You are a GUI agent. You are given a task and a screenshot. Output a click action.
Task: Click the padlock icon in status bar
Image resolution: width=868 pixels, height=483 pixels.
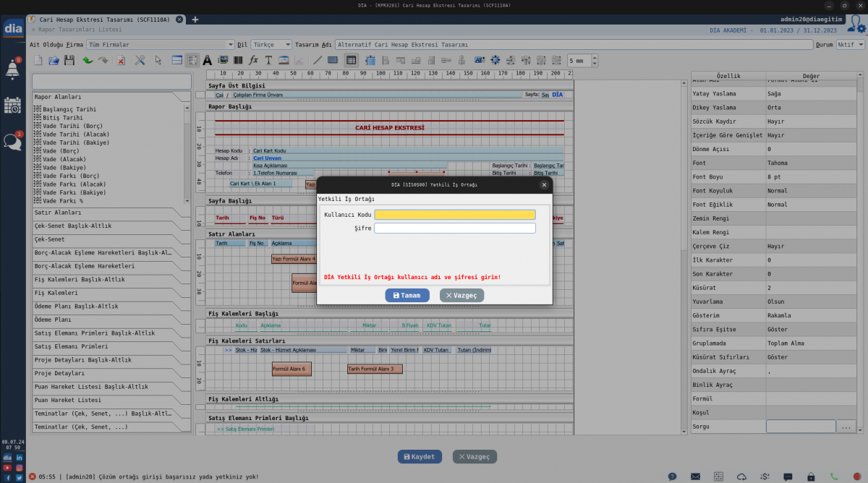pos(811,476)
